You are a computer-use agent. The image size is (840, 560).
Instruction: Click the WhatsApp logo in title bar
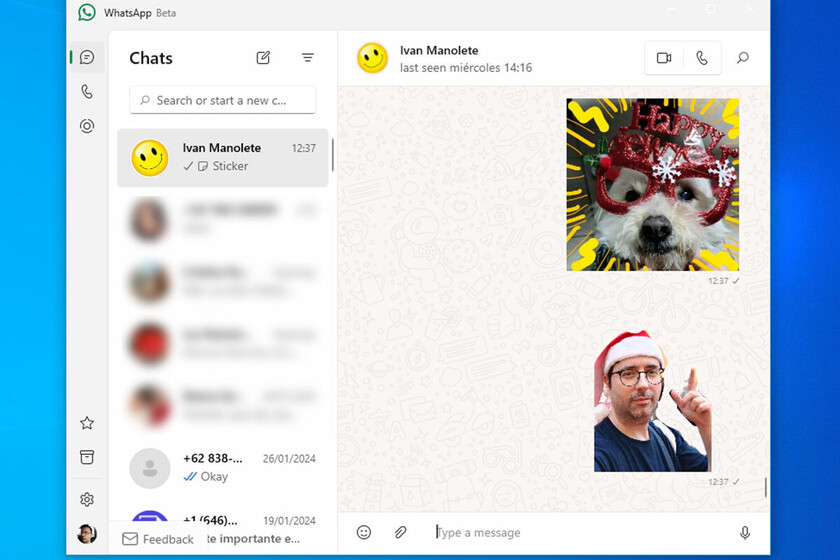click(87, 12)
